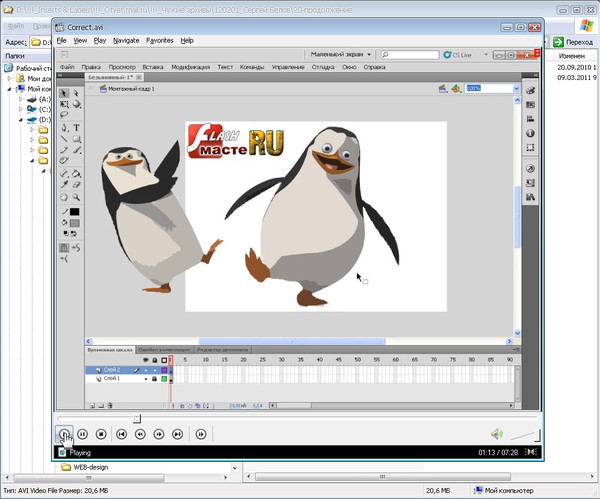Switch to the Редактор движения tab
This screenshot has height=499, width=600.
click(223, 350)
